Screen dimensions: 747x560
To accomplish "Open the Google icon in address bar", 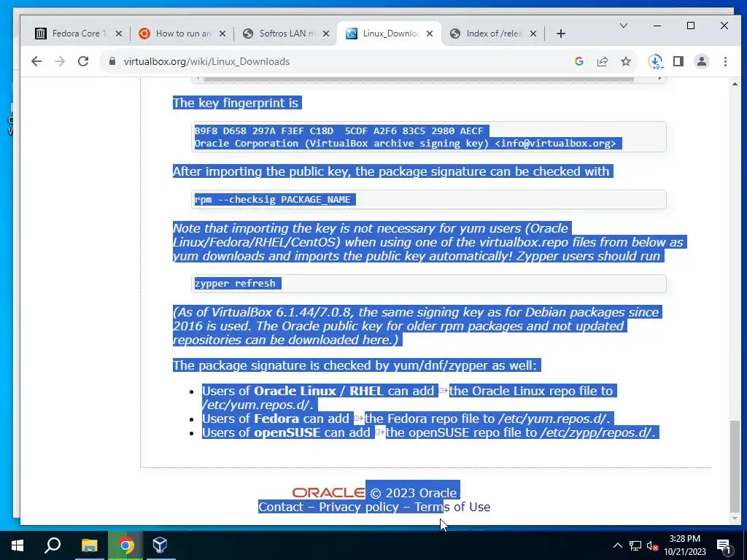I will pyautogui.click(x=578, y=61).
